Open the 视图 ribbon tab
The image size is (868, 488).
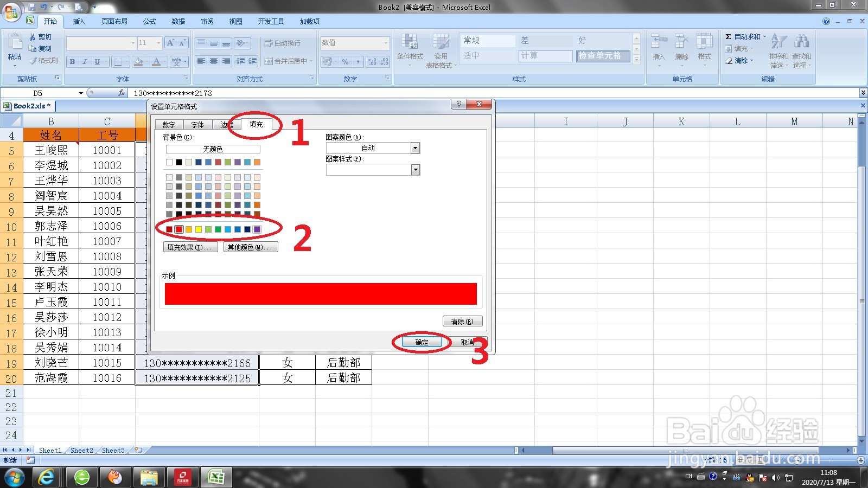tap(236, 22)
